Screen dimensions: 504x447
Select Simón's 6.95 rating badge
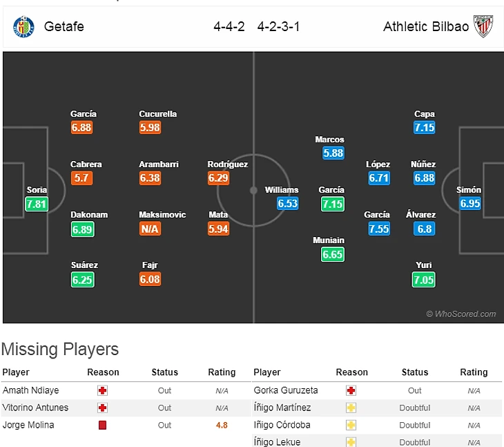coord(469,204)
